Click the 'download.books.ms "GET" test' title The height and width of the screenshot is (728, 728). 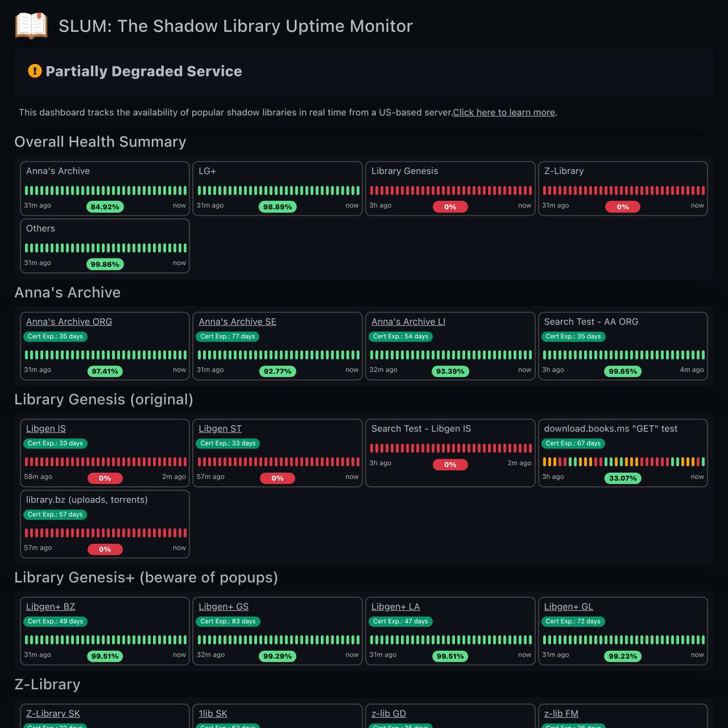tap(611, 429)
